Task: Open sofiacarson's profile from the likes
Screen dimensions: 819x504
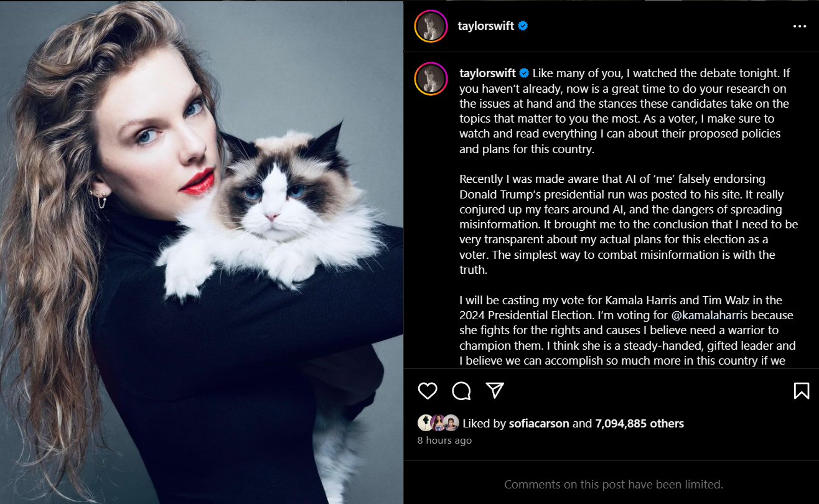Action: pos(539,424)
